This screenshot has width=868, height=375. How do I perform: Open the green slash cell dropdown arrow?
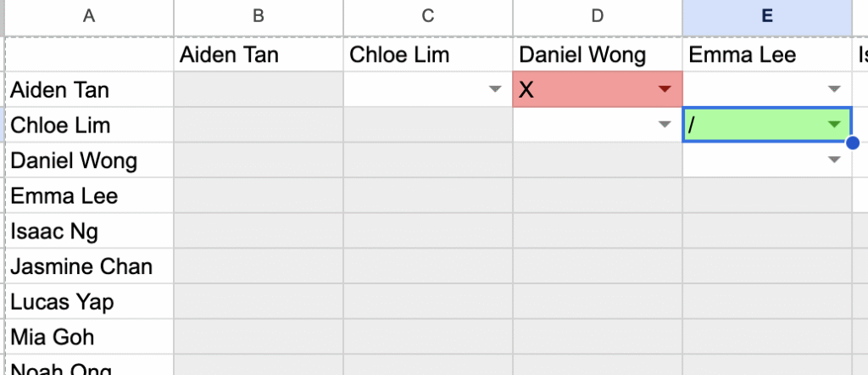(x=835, y=126)
